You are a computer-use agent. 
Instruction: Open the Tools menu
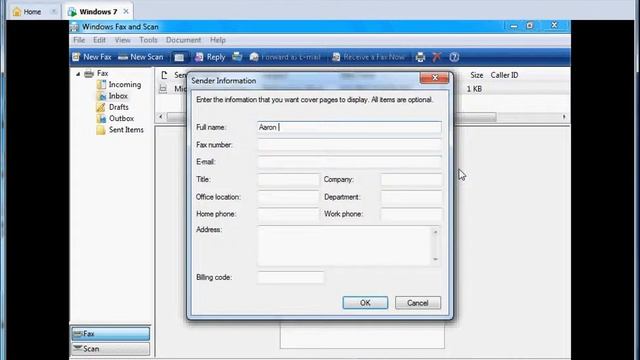pos(148,40)
